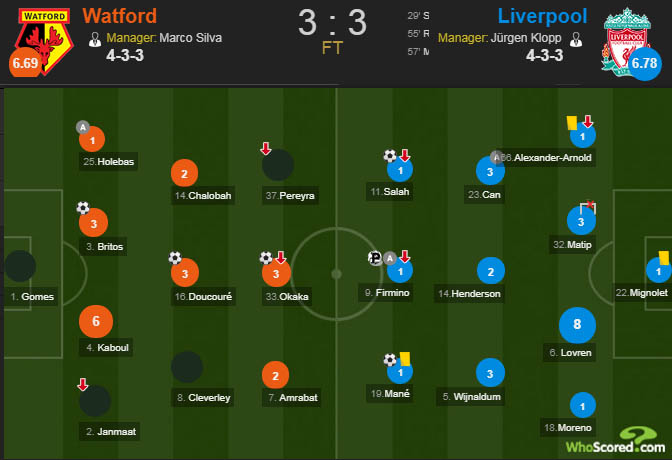Click the penalty icon beside Firmino
672x460 pixels.
(375, 258)
